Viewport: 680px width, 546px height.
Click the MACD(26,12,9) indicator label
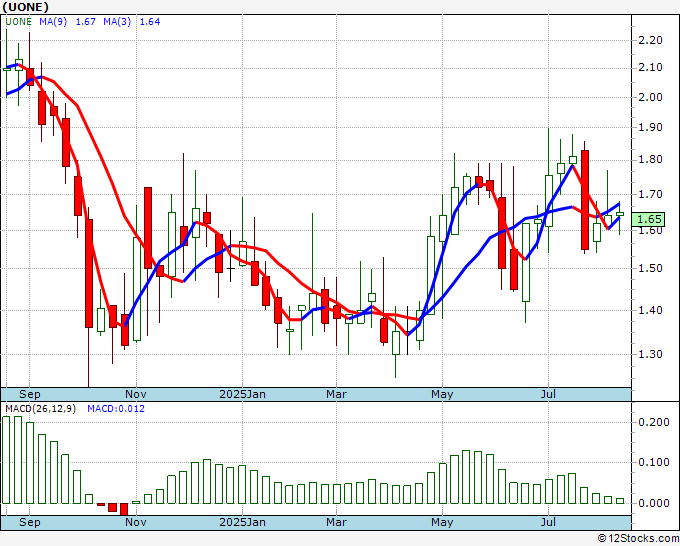[x=40, y=408]
